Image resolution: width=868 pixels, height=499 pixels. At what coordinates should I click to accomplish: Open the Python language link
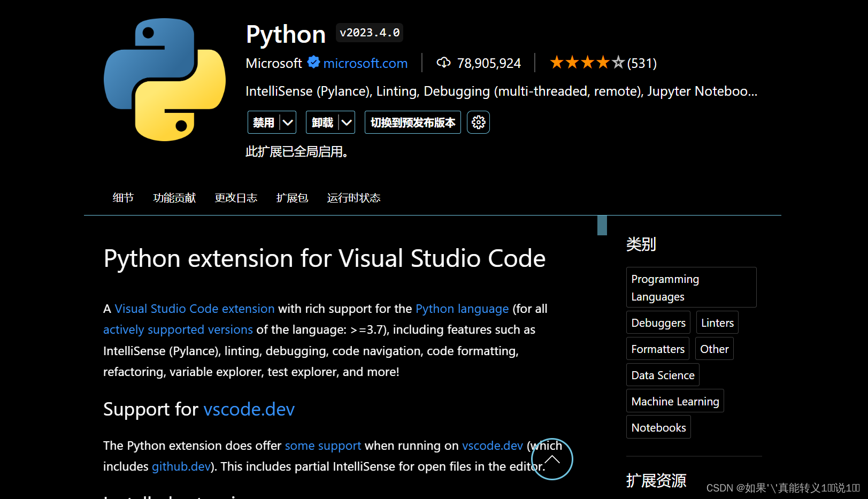(x=462, y=309)
